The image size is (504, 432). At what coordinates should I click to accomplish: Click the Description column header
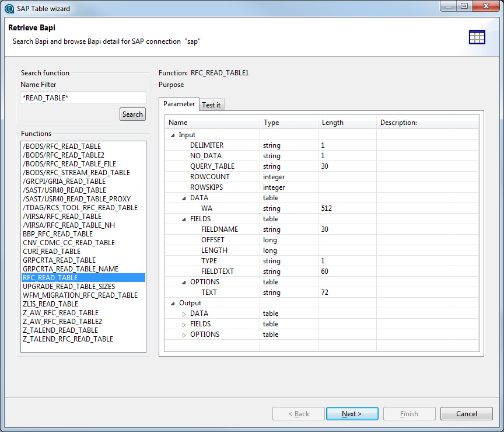tap(398, 123)
